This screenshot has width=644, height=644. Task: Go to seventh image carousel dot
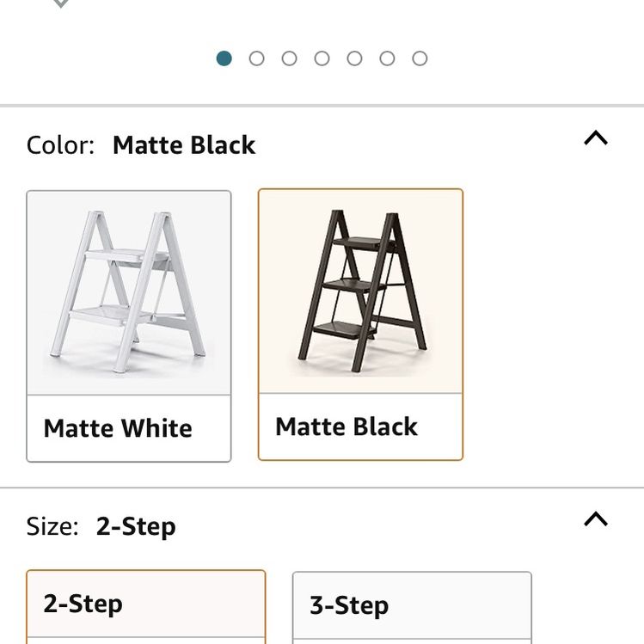click(420, 58)
